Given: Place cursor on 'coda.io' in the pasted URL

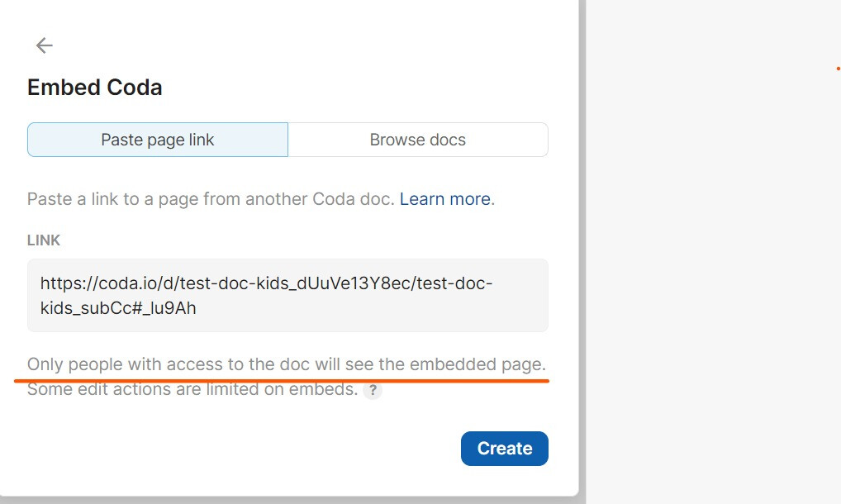Looking at the screenshot, I should click(x=127, y=283).
